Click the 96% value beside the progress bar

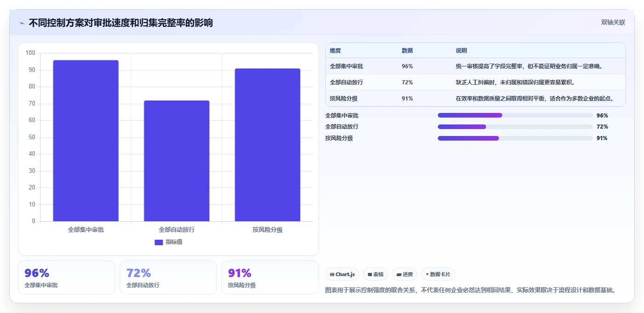602,116
